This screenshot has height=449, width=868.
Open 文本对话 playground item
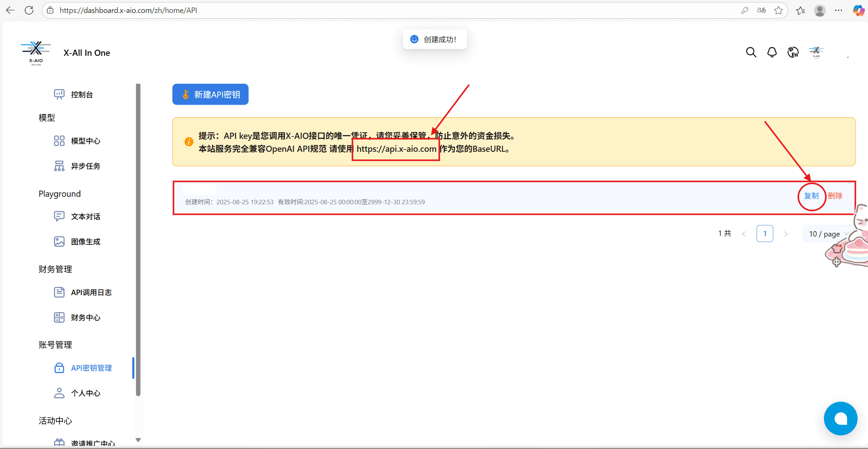click(85, 217)
